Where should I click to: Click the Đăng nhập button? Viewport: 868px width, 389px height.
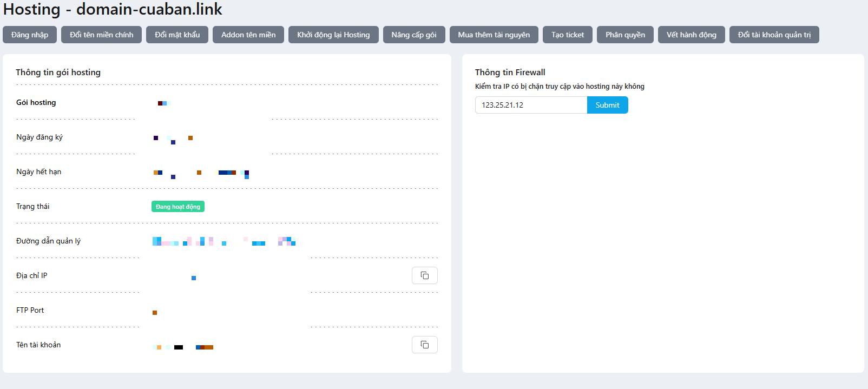(x=30, y=35)
